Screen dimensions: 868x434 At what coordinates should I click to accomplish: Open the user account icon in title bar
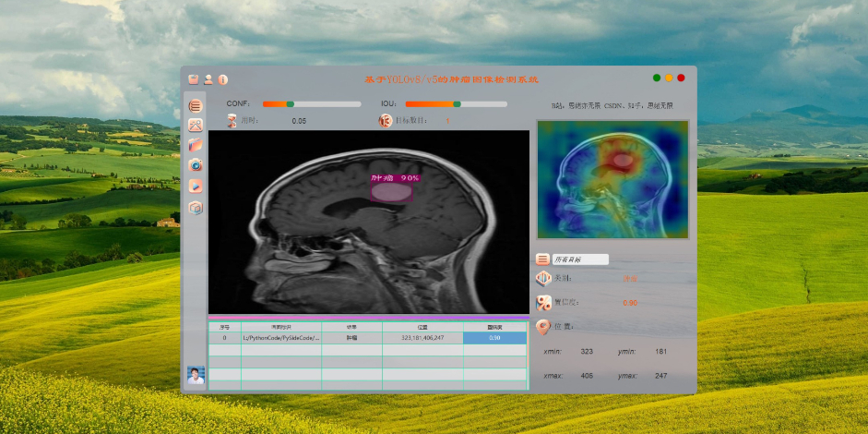pos(208,79)
